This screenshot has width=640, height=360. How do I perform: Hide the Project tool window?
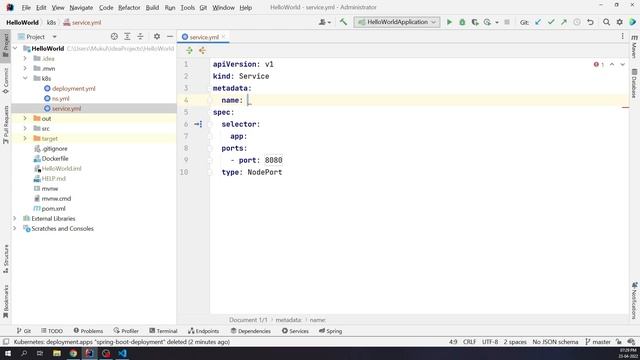(x=170, y=37)
